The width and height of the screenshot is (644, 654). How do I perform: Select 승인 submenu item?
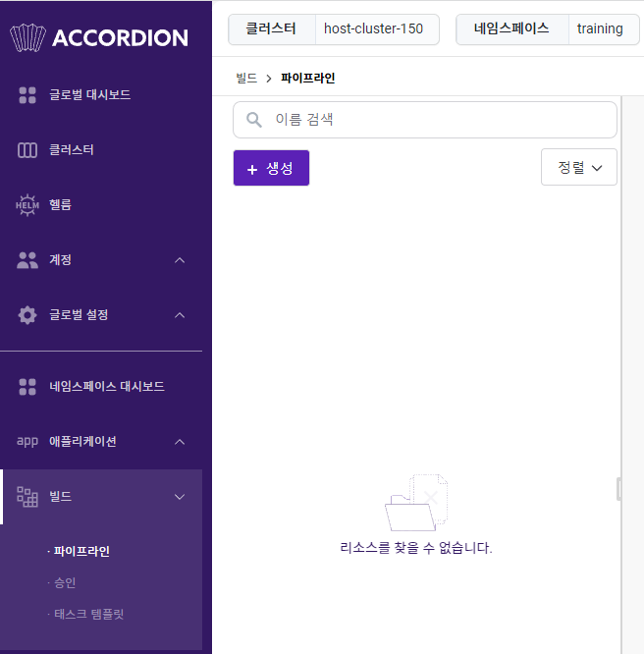tap(65, 582)
